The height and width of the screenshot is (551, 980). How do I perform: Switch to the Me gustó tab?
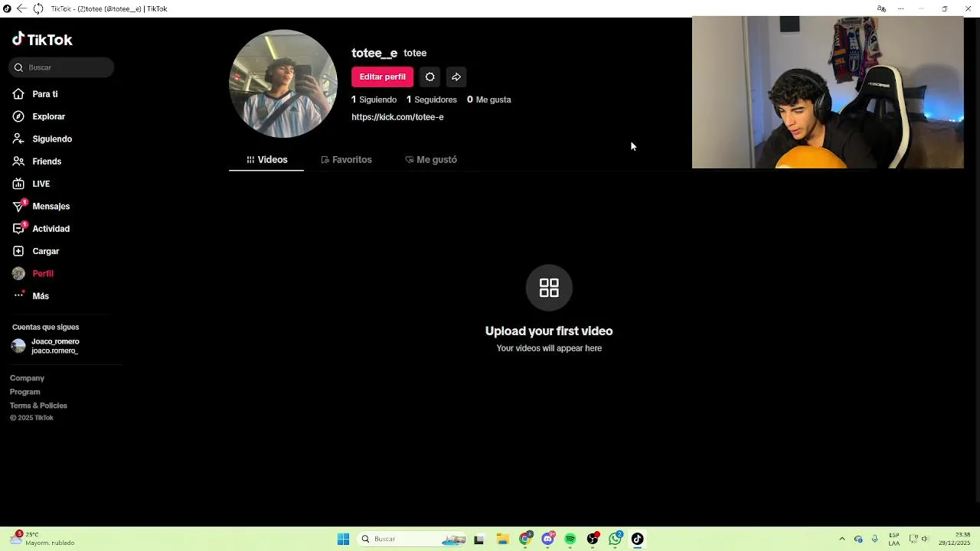[431, 160]
